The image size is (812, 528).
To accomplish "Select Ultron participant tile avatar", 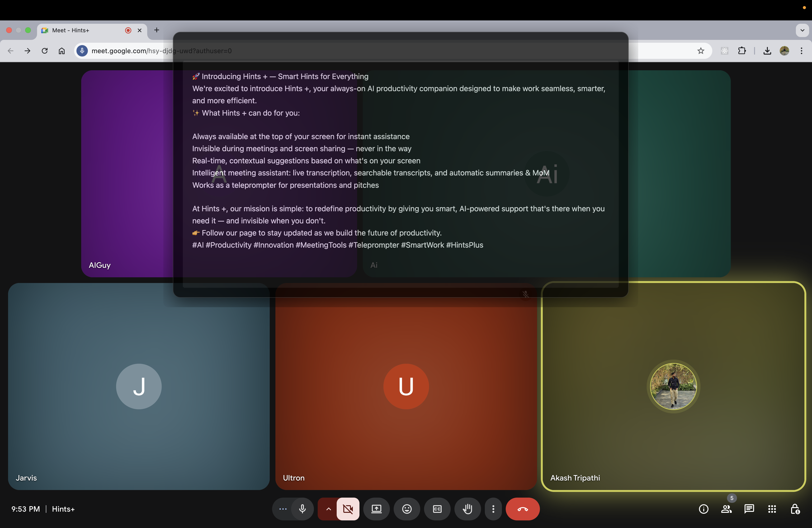I will point(406,386).
